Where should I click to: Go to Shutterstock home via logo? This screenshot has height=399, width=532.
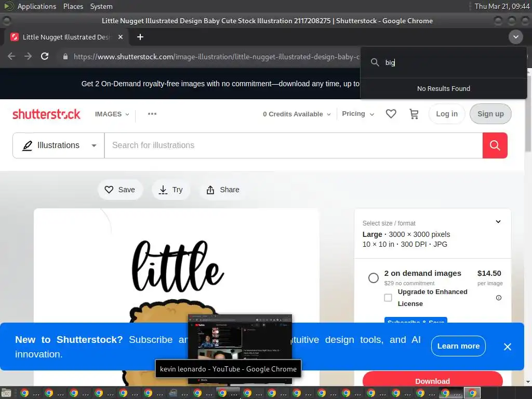click(x=46, y=114)
